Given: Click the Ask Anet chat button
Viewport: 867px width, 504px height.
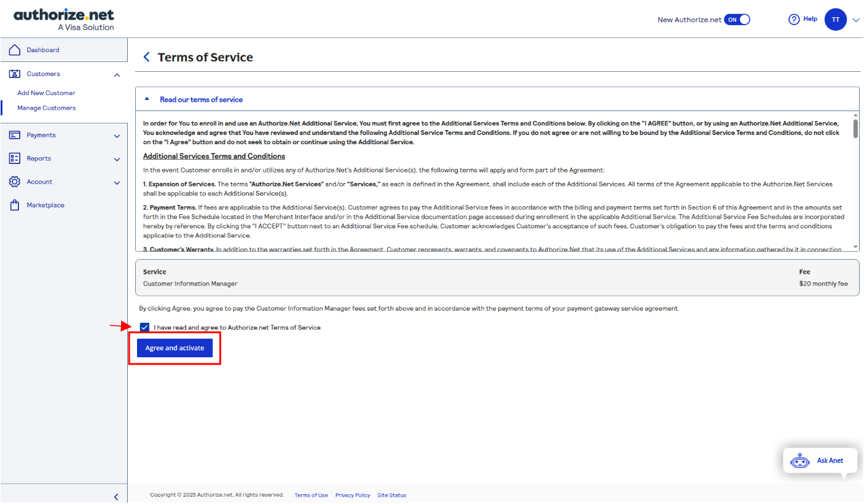Looking at the screenshot, I should [820, 460].
